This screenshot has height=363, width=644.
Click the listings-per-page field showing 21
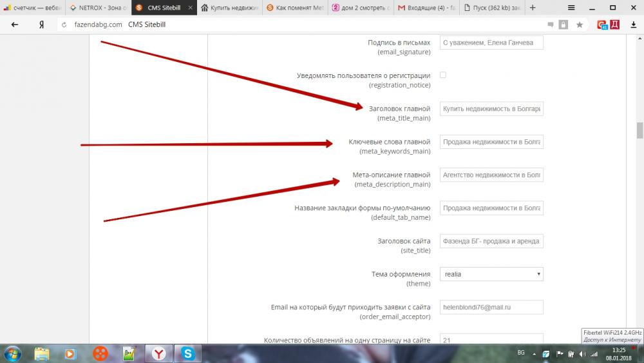[x=491, y=339]
